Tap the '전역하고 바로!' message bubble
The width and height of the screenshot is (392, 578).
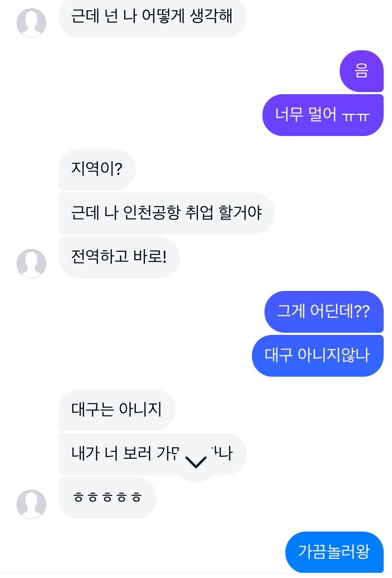click(x=119, y=257)
